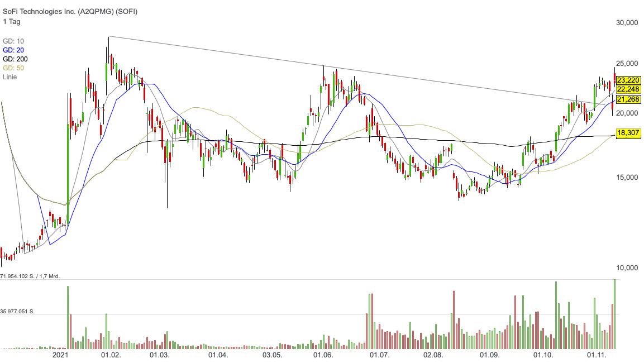Select the 18,307 price marker

628,133
